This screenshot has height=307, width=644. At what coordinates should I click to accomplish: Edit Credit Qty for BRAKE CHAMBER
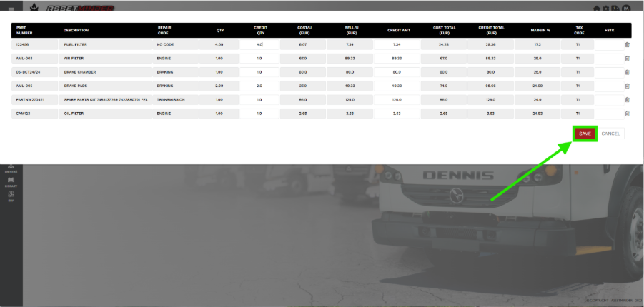click(x=259, y=72)
